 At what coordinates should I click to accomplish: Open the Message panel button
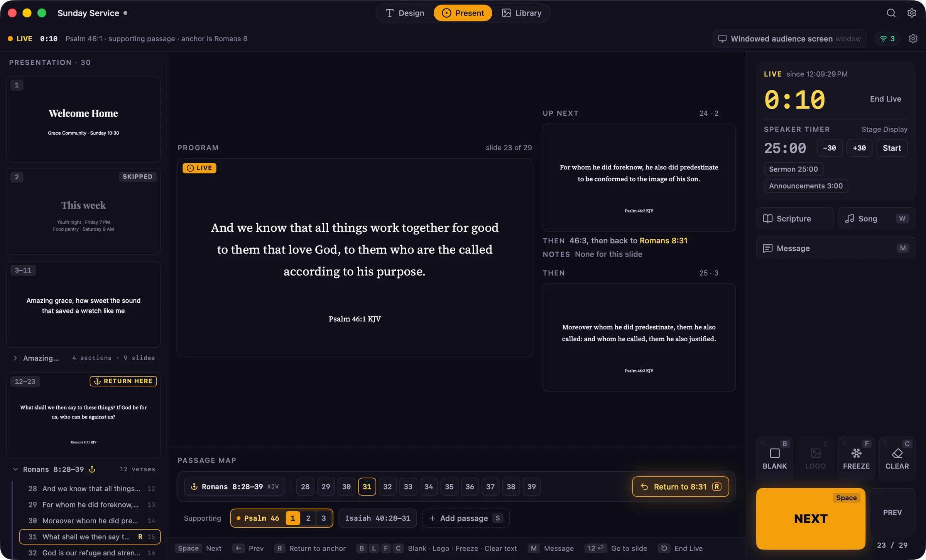(836, 248)
